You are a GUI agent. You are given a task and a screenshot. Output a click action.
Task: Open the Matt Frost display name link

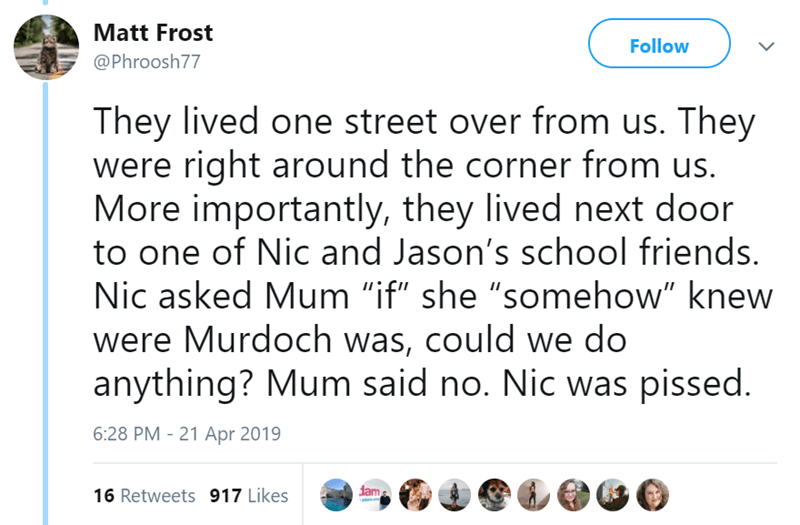152,32
